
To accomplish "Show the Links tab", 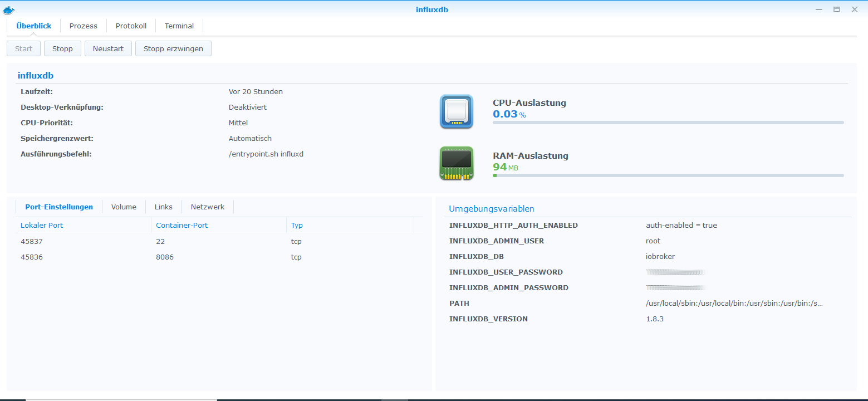I will [164, 207].
